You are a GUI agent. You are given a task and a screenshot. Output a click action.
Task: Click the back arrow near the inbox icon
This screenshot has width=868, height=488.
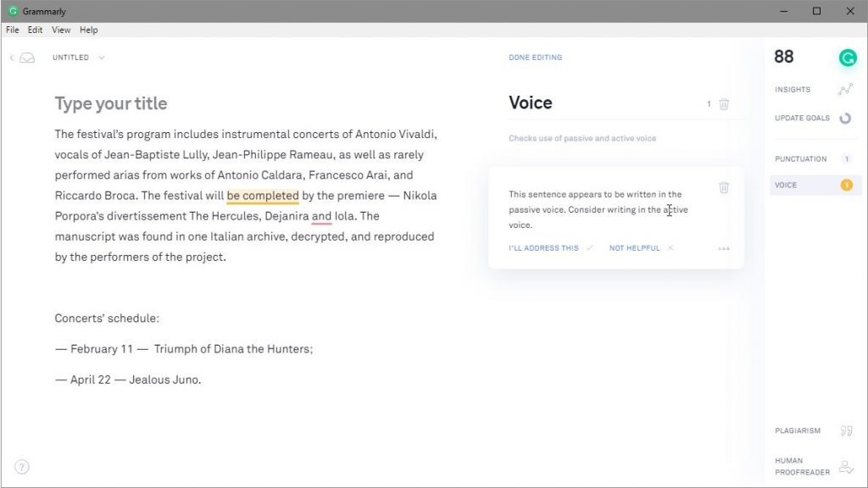(x=12, y=58)
